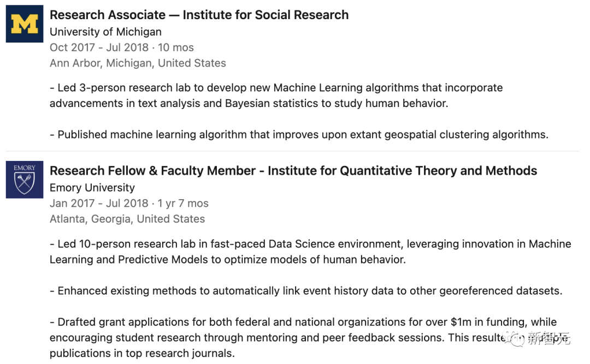Click Oct 2017 - Jul 2018 date range

pos(121,47)
